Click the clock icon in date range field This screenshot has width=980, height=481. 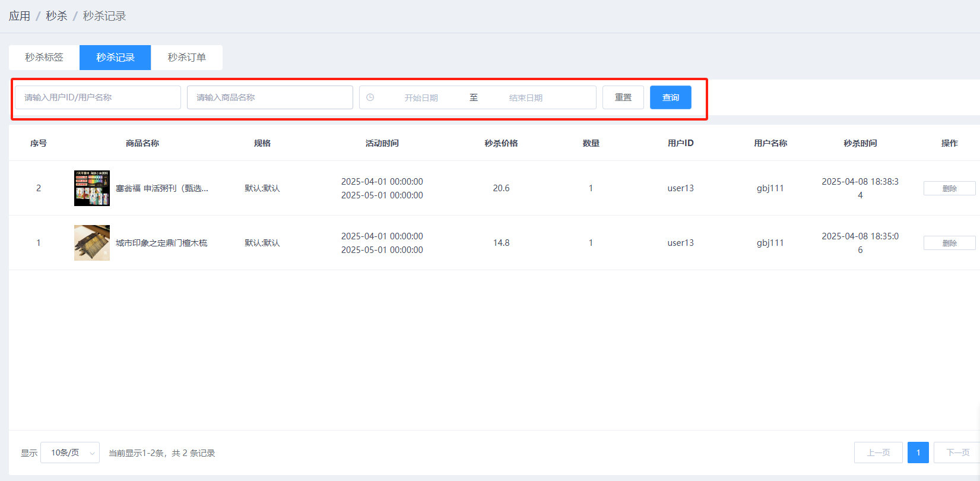click(x=370, y=97)
